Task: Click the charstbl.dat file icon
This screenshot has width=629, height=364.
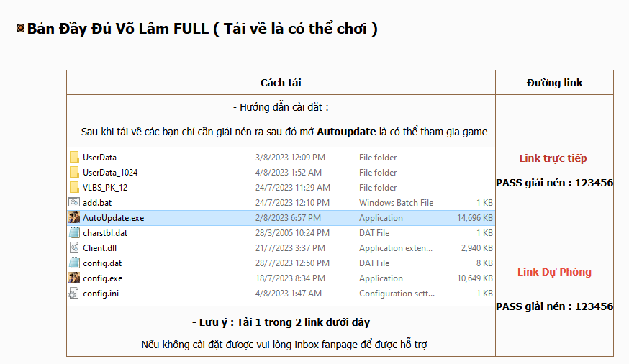Action: 74,232
